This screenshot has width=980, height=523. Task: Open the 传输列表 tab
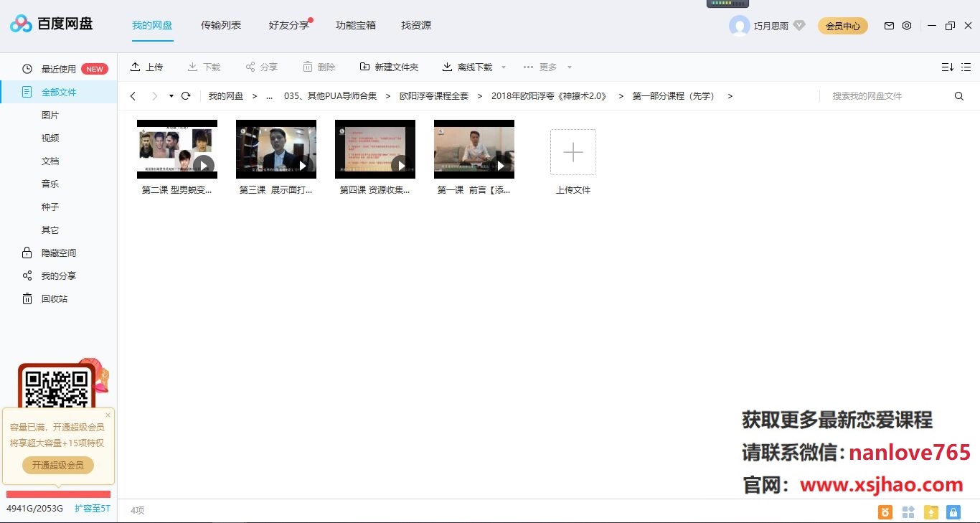[x=221, y=25]
